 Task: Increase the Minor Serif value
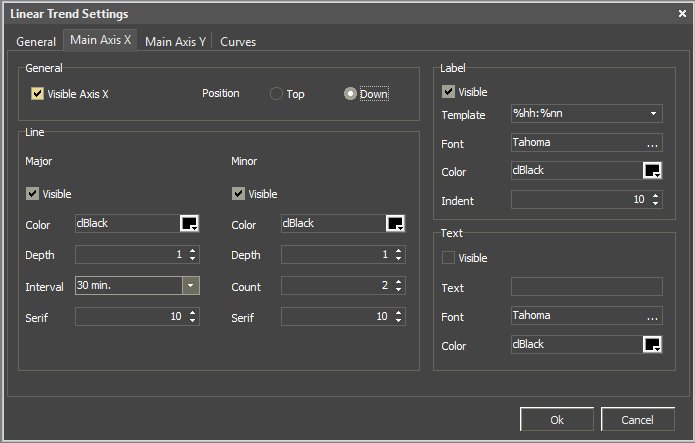click(398, 313)
